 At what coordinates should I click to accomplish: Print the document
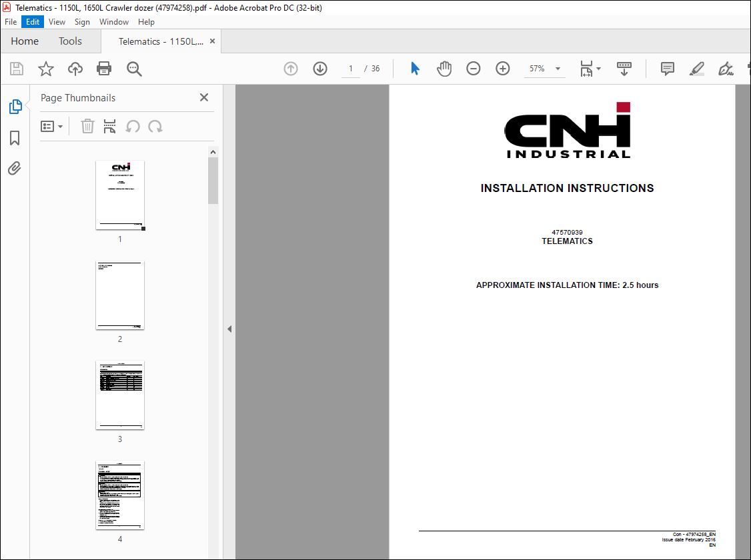(x=104, y=69)
